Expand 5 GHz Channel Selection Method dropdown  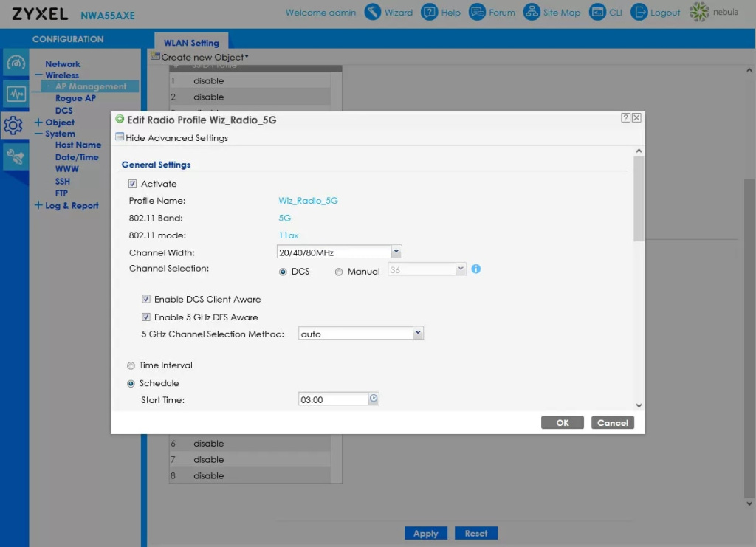point(361,334)
